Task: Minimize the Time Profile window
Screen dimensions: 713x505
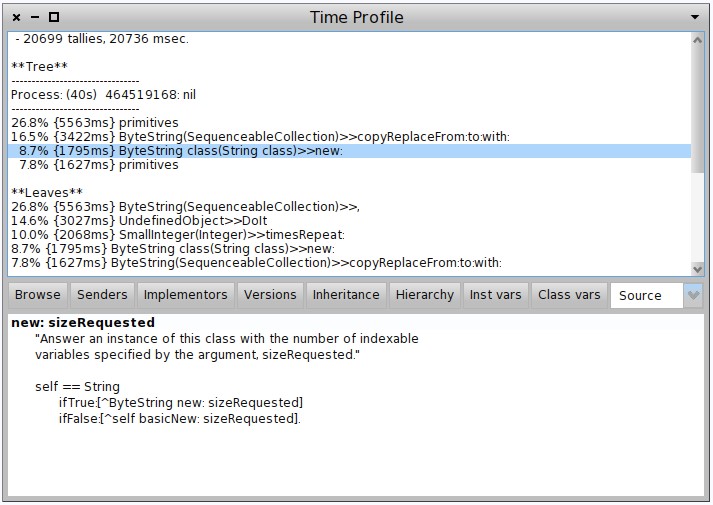Action: (34, 17)
